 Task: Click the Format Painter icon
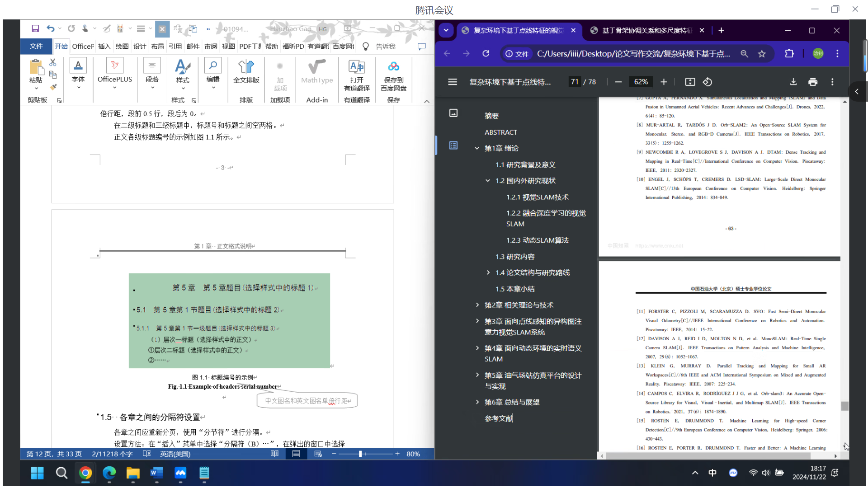pyautogui.click(x=53, y=87)
